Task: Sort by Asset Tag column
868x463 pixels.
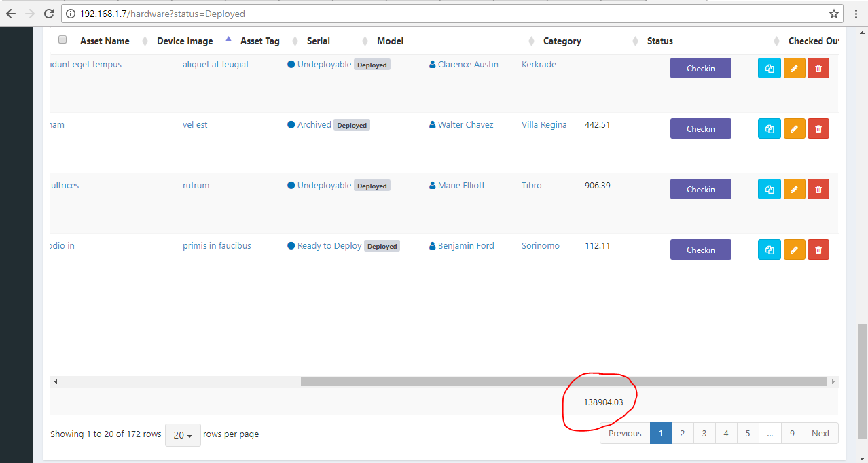Action: pyautogui.click(x=260, y=41)
